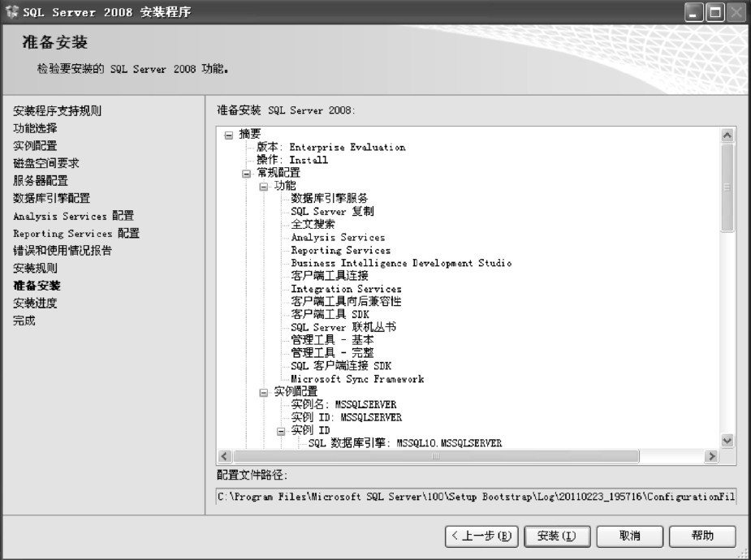Select the Reporting Services 配置 step
The width and height of the screenshot is (751, 560).
76,233
